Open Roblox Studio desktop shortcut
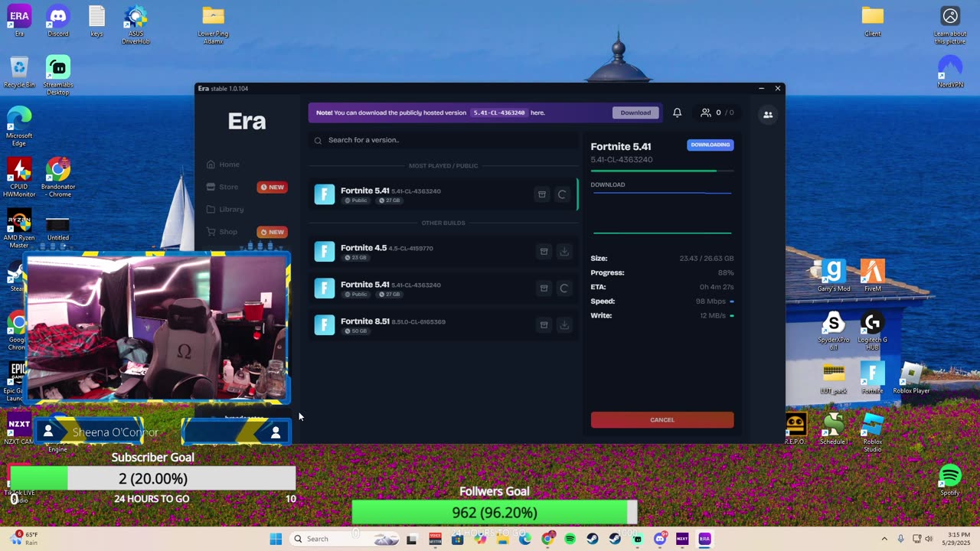The height and width of the screenshot is (551, 980). click(872, 432)
